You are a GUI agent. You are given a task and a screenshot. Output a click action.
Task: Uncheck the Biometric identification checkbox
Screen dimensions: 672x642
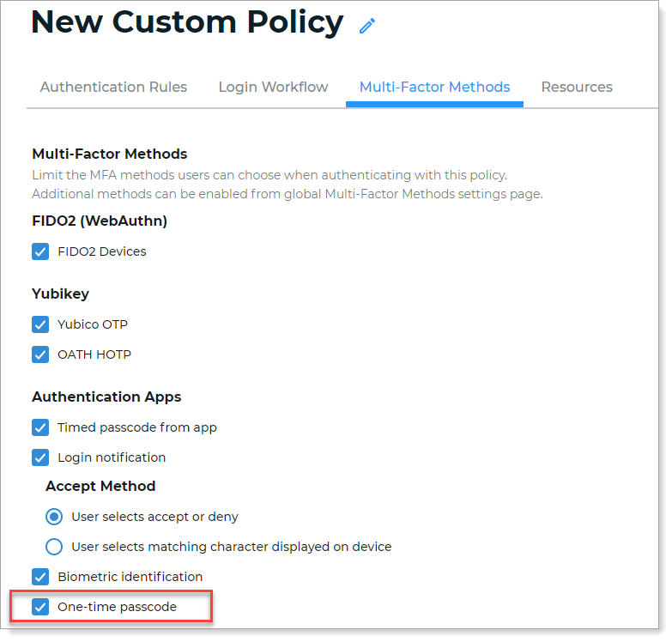[40, 577]
